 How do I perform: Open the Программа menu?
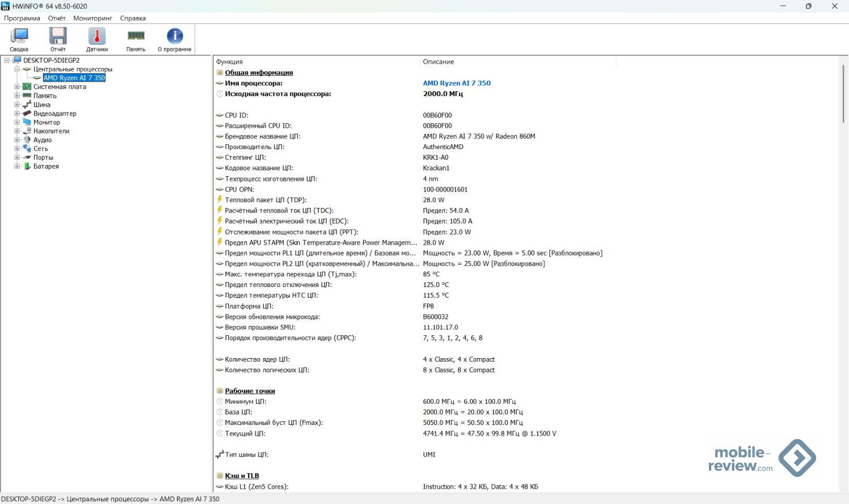pos(22,18)
